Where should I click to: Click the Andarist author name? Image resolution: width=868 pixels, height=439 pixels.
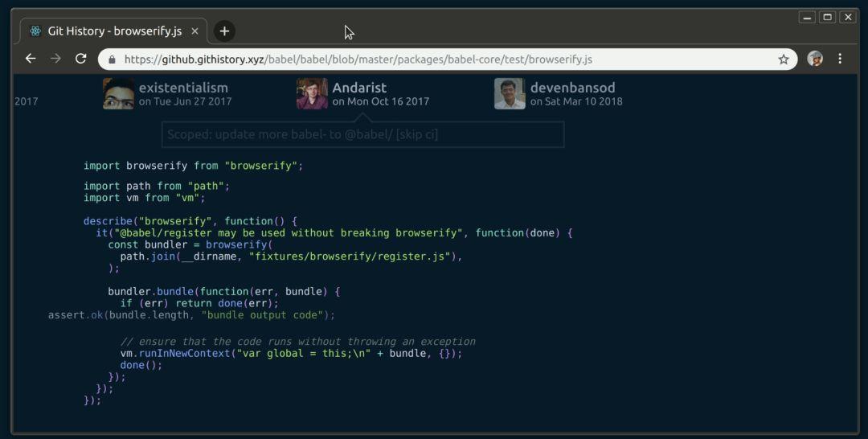coord(359,88)
